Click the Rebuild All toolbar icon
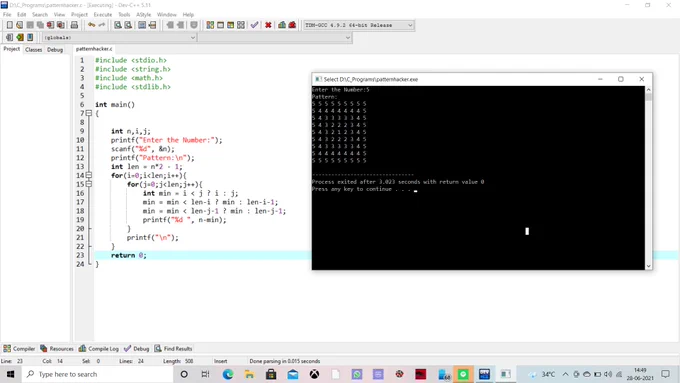680x383 pixels. tap(241, 25)
